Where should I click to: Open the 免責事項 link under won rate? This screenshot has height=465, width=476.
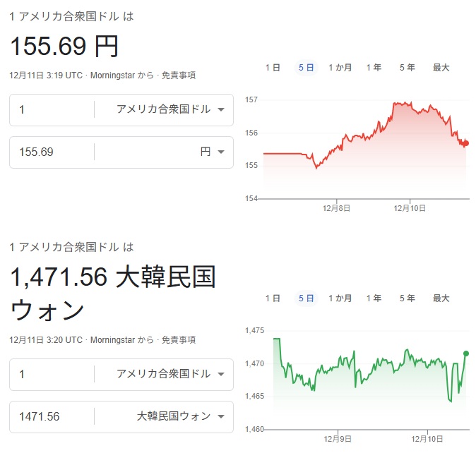[x=178, y=340]
